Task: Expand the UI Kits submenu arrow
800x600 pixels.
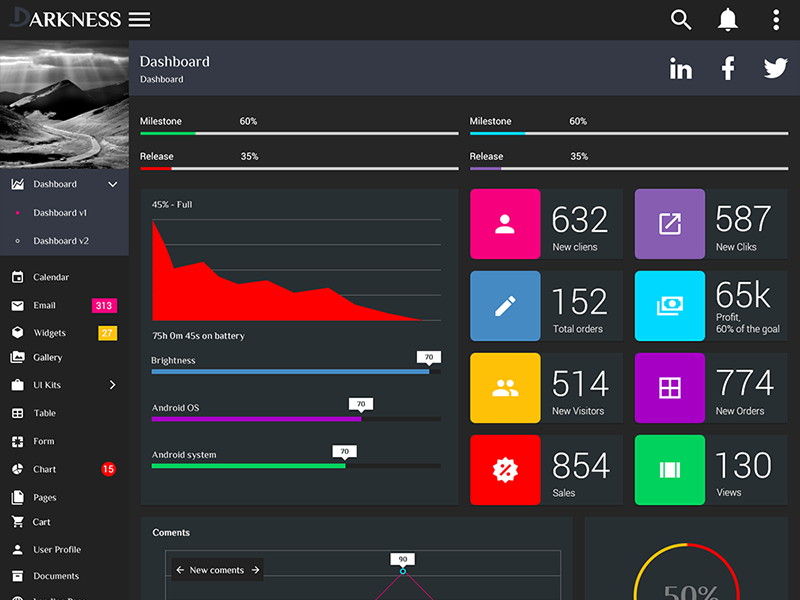Action: click(112, 385)
